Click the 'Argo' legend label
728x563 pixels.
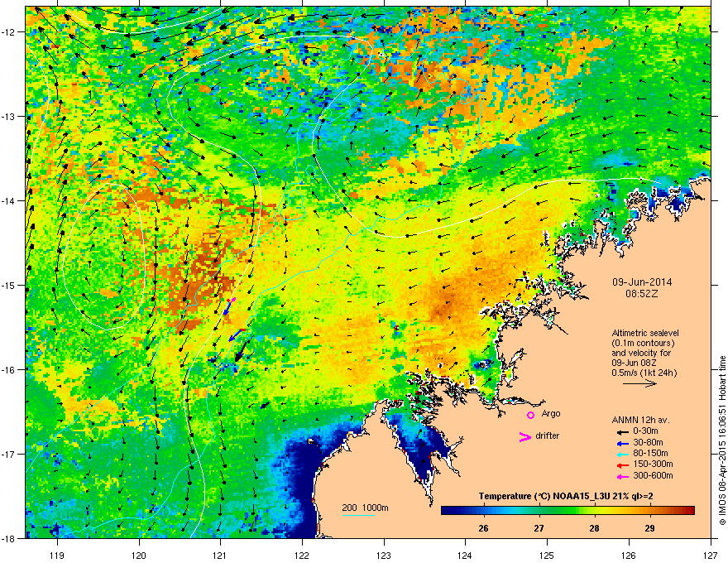click(x=551, y=413)
